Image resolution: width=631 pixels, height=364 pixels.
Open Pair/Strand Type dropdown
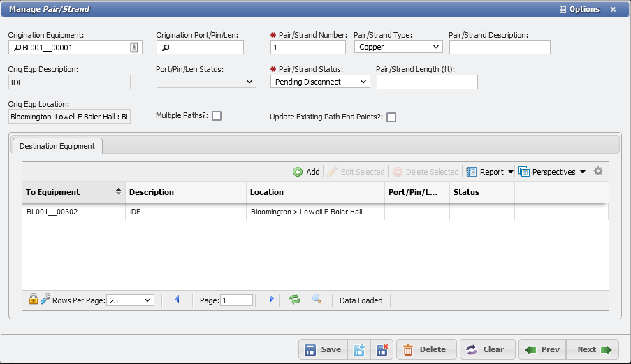pyautogui.click(x=398, y=47)
